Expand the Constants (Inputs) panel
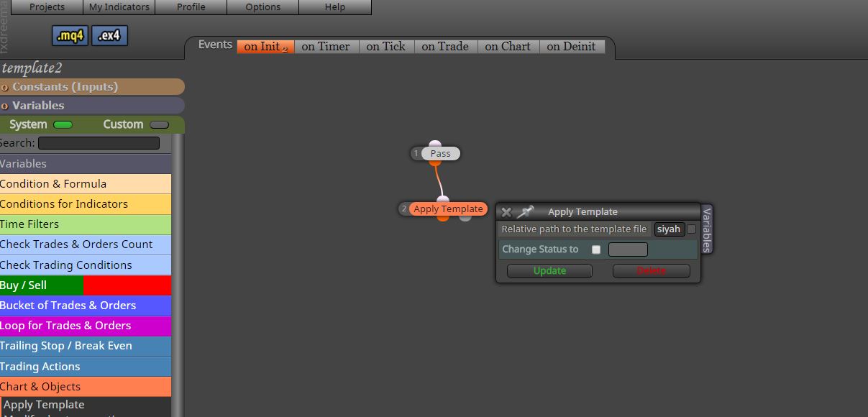The height and width of the screenshot is (417, 868). point(92,87)
